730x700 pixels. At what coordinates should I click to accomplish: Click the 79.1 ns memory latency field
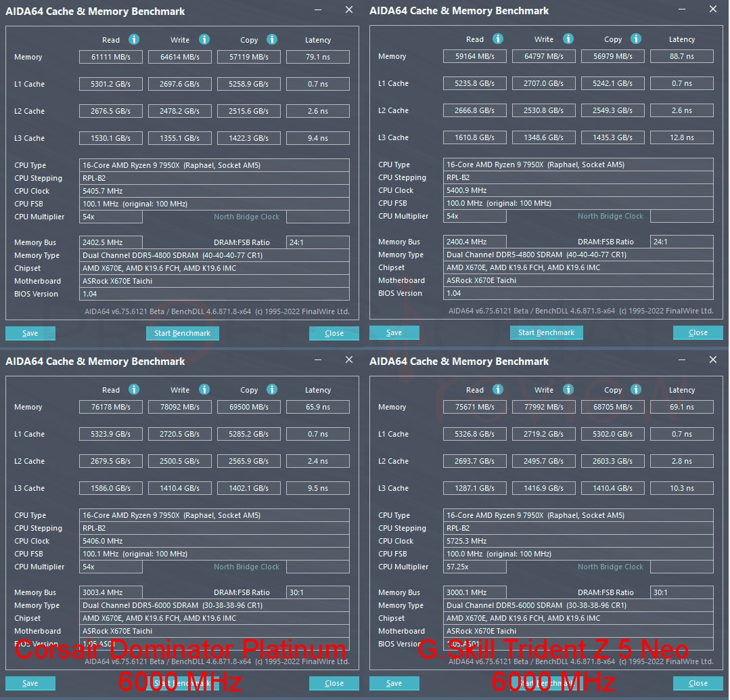click(x=318, y=57)
